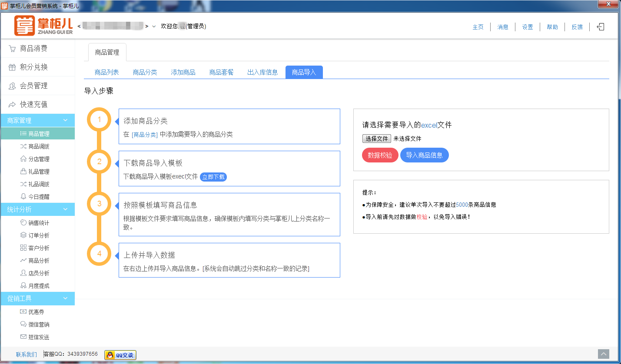Open 会员管理 in the sidebar

pyautogui.click(x=38, y=86)
